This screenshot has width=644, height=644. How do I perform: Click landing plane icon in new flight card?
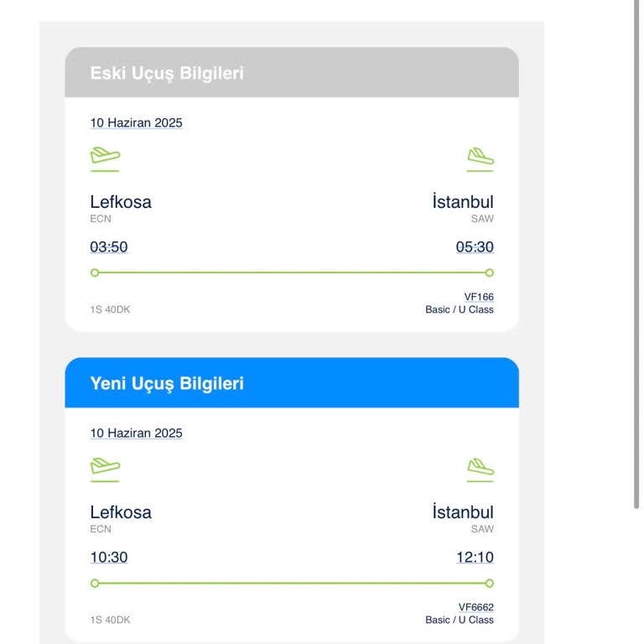(x=480, y=466)
